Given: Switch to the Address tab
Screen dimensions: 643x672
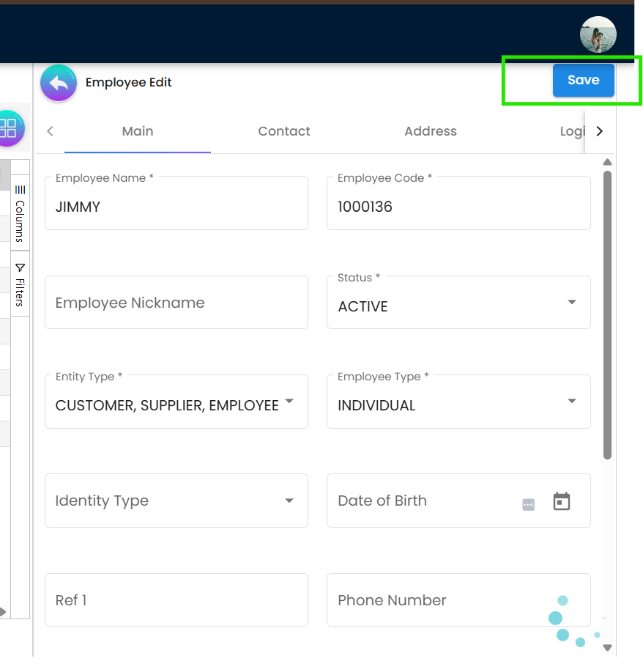Looking at the screenshot, I should pos(431,131).
